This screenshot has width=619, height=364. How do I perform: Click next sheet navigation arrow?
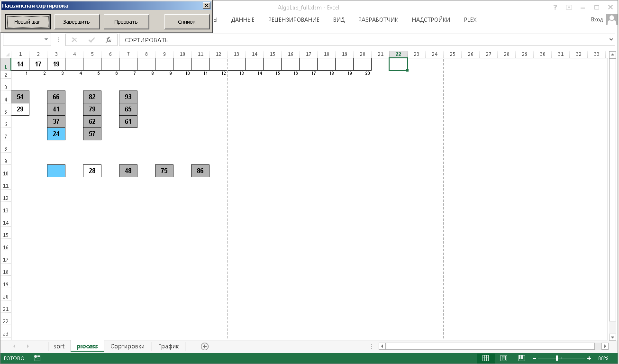tap(28, 346)
